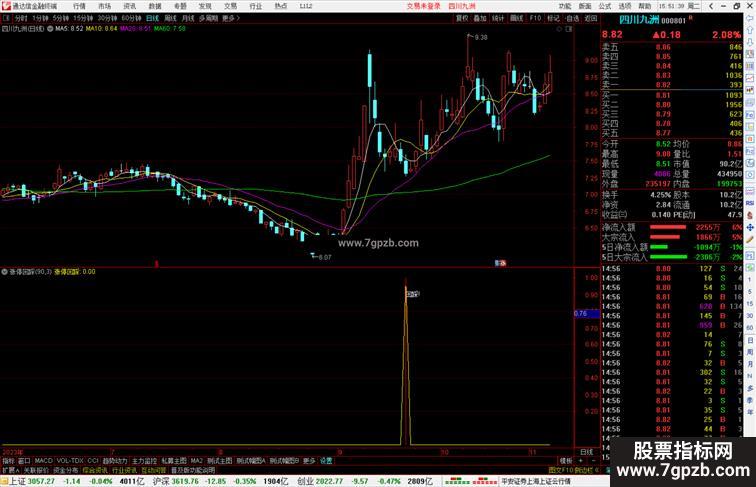Screen dimensions: 756x487
Task: Open the 关联报价 tab
Action: pyautogui.click(x=36, y=470)
